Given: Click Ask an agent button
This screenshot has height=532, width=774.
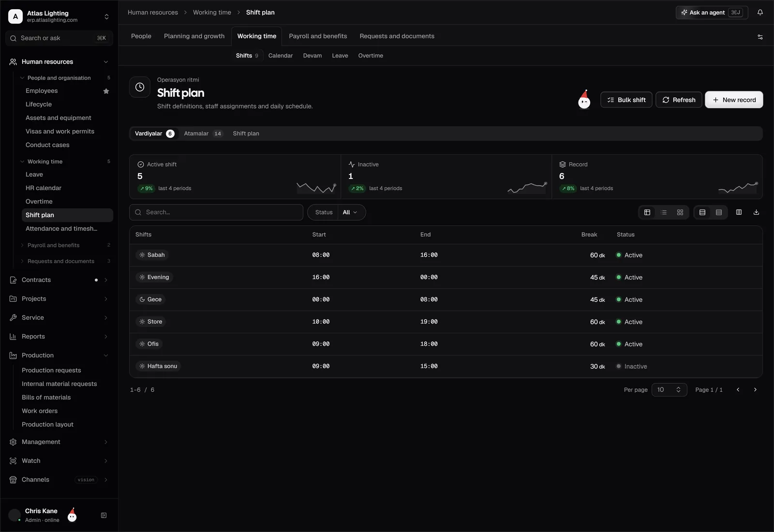Looking at the screenshot, I should [x=712, y=13].
